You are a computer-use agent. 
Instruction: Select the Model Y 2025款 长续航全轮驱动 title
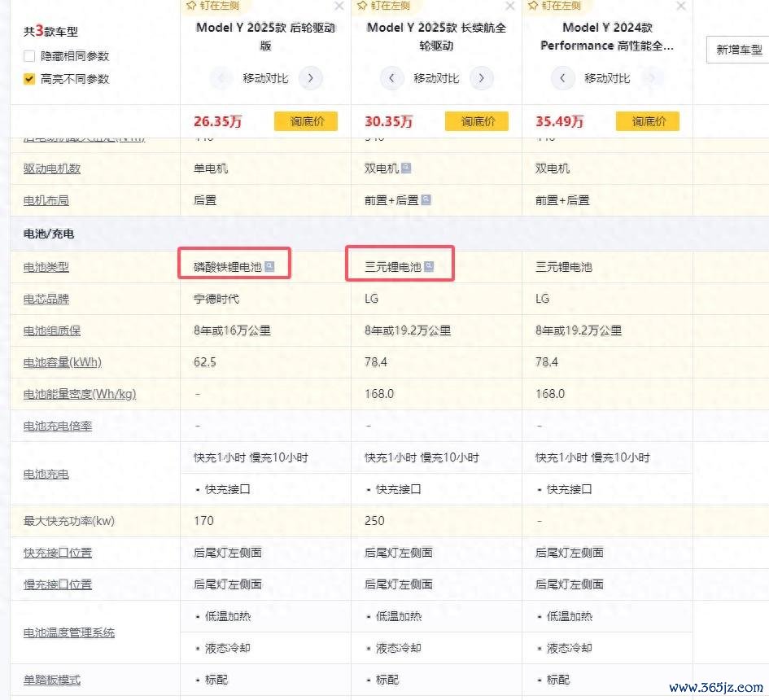(436, 37)
